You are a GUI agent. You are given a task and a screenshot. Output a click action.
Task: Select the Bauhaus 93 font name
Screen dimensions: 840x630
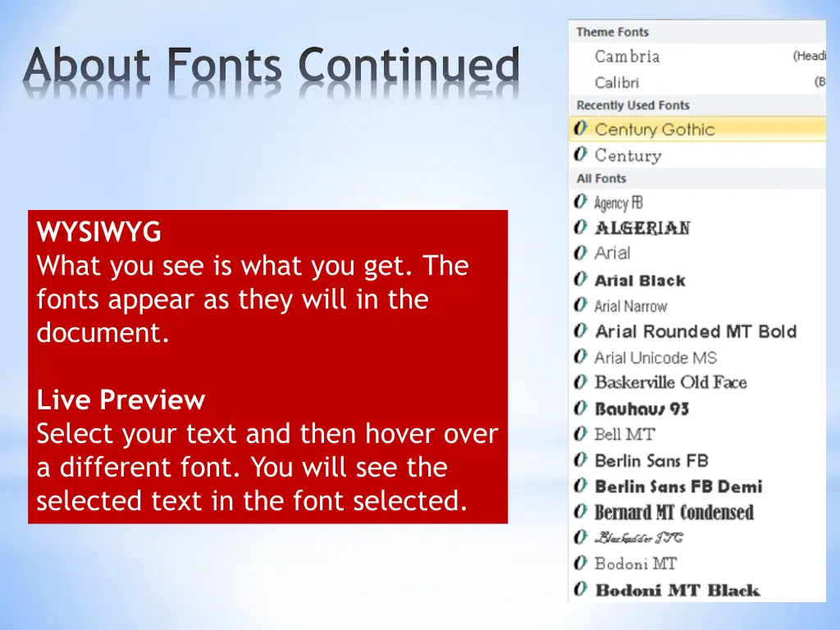pos(641,409)
